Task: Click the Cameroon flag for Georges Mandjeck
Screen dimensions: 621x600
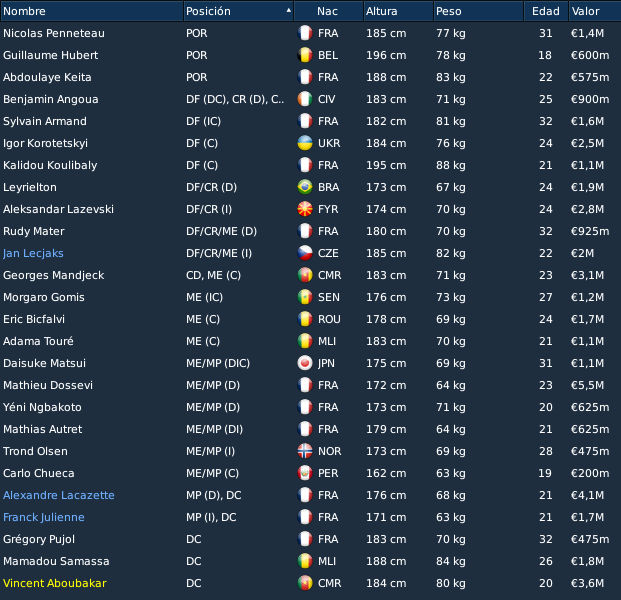Action: click(305, 275)
